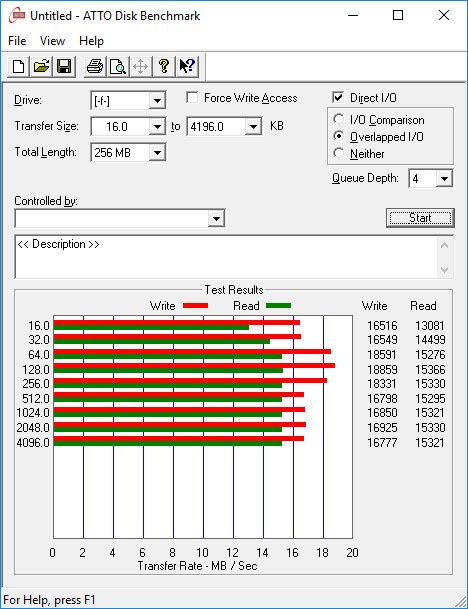The height and width of the screenshot is (609, 468).
Task: Expand the Drive dropdown
Action: (x=157, y=101)
